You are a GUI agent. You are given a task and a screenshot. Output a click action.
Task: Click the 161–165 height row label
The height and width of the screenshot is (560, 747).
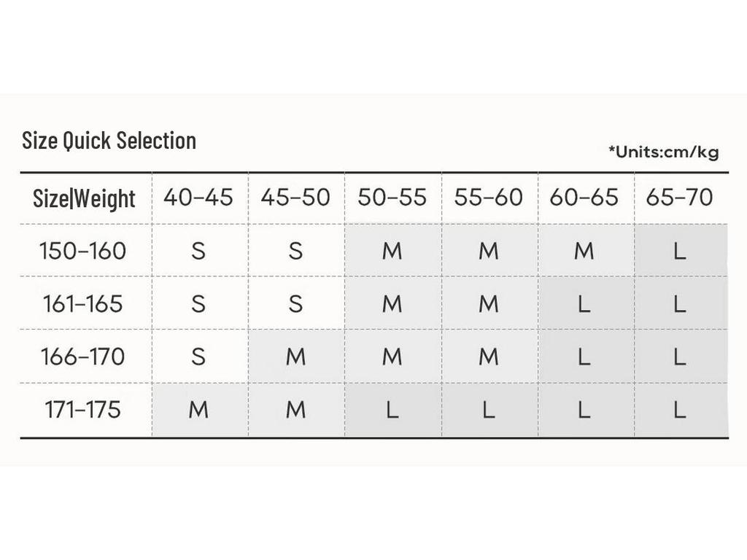click(x=82, y=303)
